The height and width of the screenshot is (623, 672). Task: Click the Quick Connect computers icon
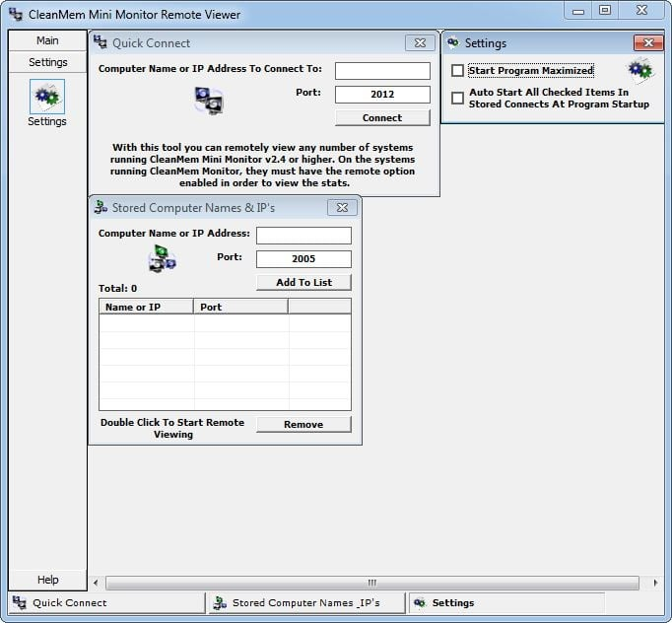[x=209, y=100]
